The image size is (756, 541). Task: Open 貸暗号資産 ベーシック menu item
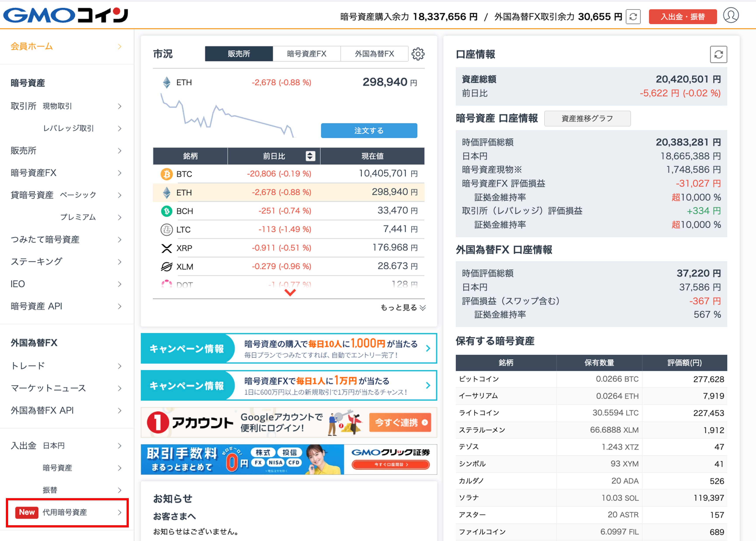pos(67,195)
